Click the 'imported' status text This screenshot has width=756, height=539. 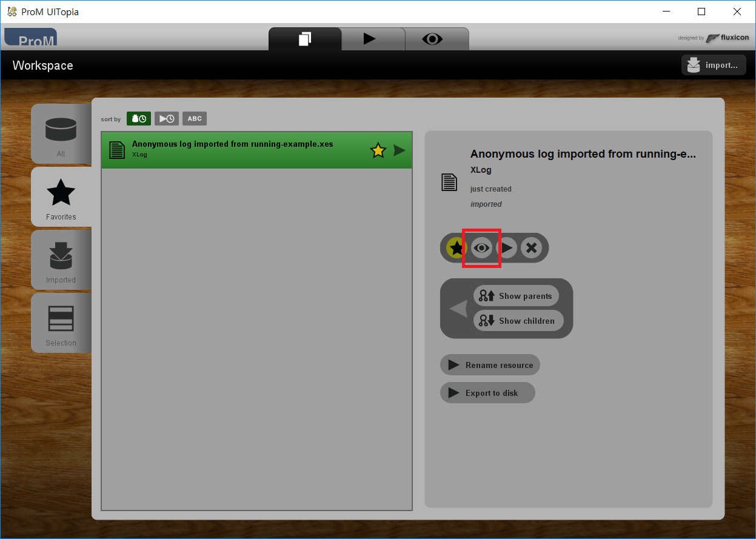486,204
